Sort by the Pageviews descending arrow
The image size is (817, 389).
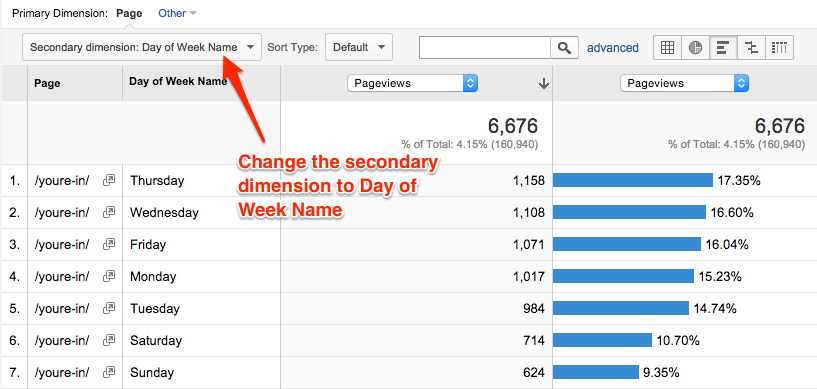(x=544, y=84)
